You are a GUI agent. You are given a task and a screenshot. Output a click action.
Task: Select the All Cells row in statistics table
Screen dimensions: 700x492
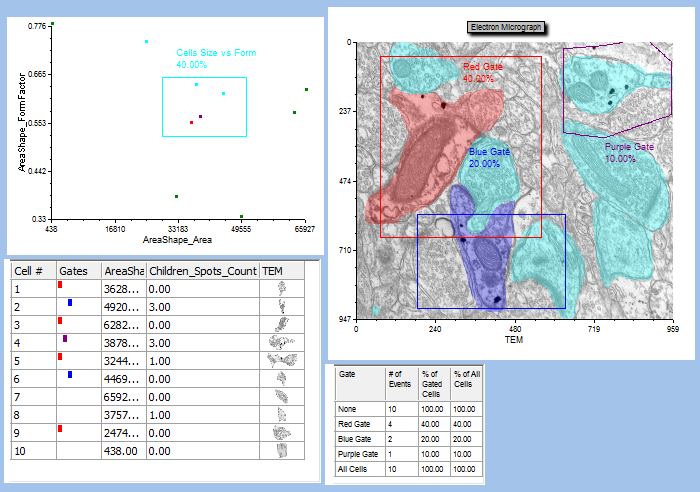(355, 469)
